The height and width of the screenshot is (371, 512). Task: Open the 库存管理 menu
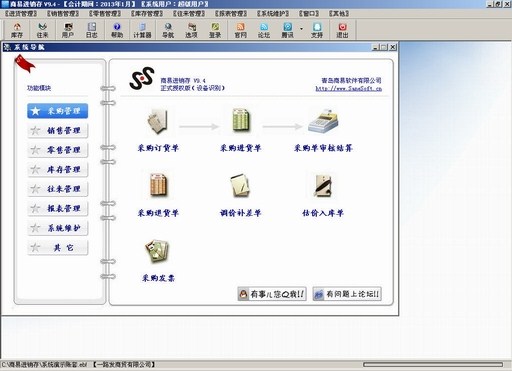coord(147,14)
